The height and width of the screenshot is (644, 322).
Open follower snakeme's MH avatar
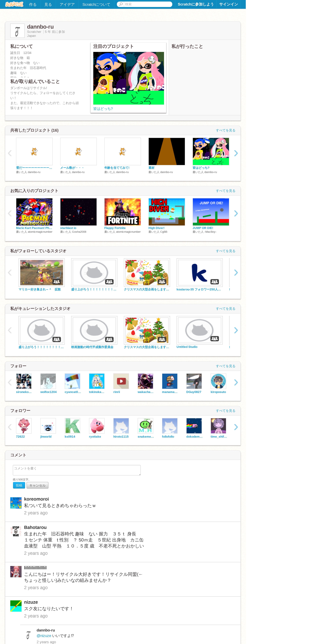(x=146, y=426)
